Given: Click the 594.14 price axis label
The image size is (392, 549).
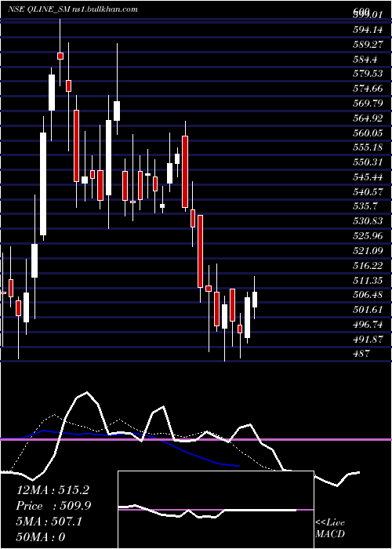Looking at the screenshot, I should (368, 30).
